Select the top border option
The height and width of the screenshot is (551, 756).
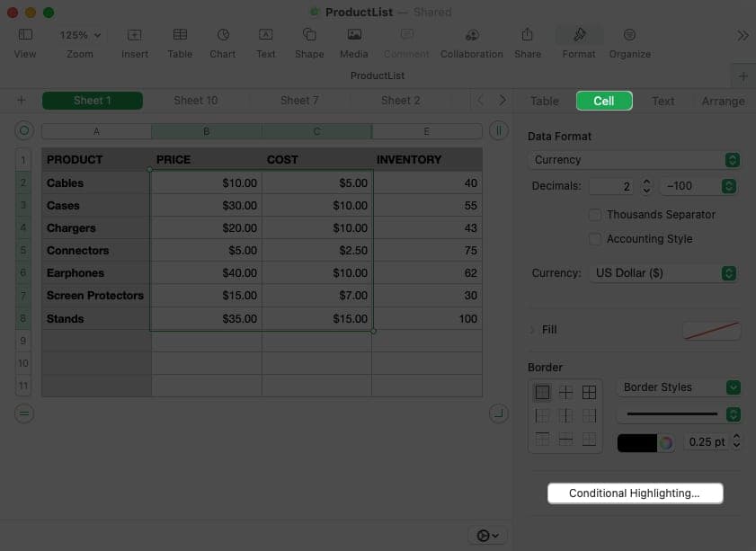[542, 439]
